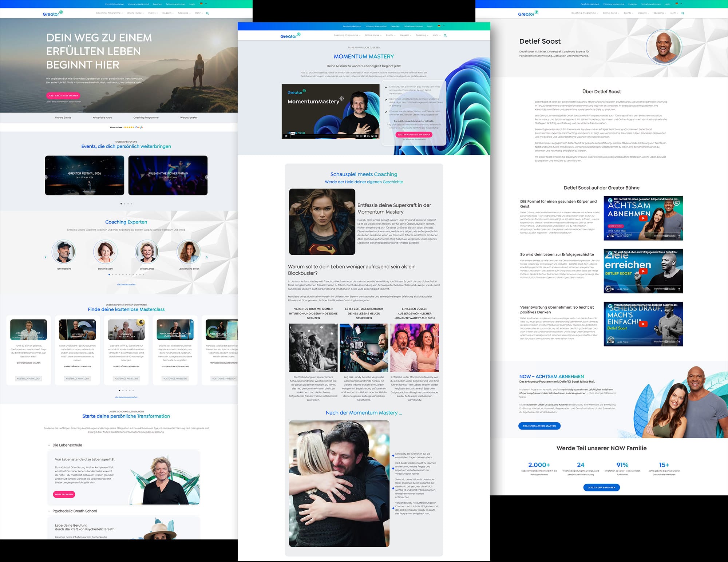Follow the 'alle Masterclasses ansehen' link
The height and width of the screenshot is (562, 728).
[126, 397]
